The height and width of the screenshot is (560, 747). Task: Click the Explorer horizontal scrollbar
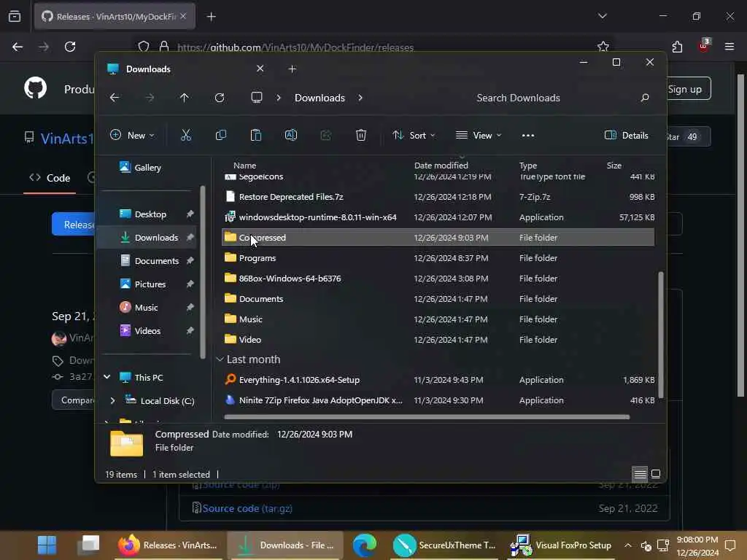click(426, 417)
